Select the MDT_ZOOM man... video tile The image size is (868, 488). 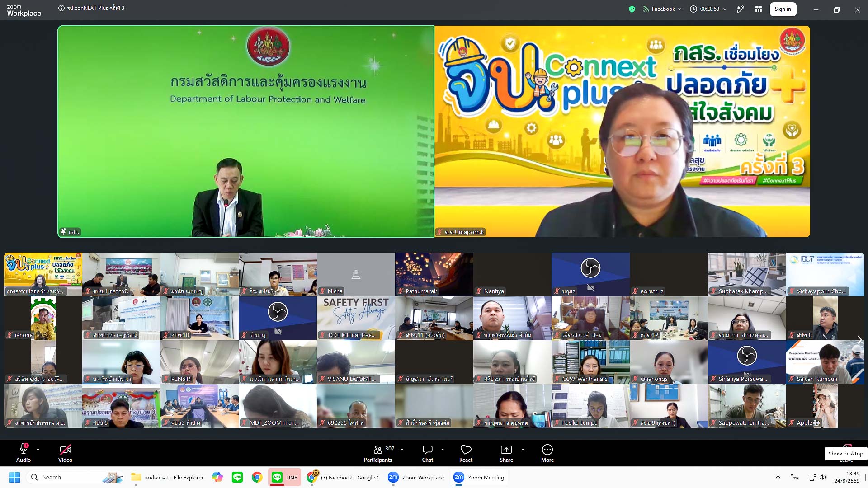pyautogui.click(x=278, y=406)
